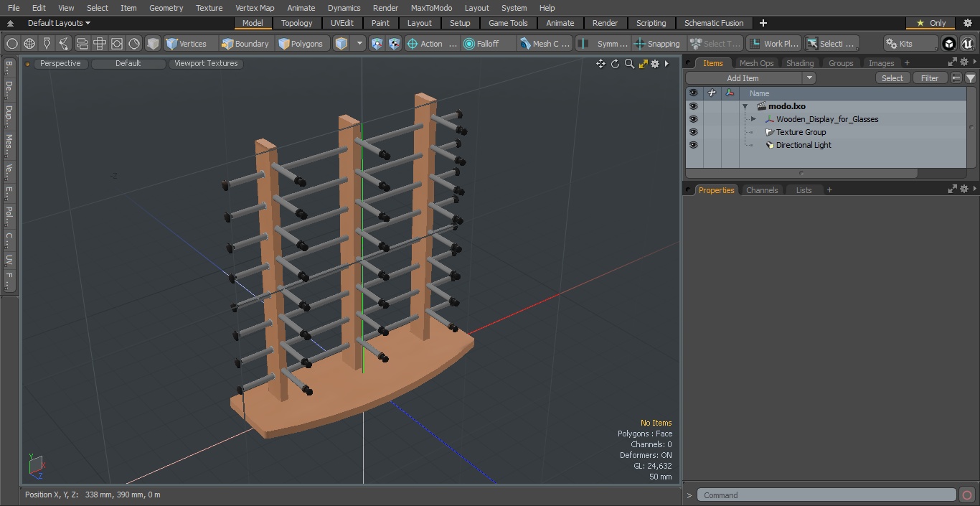The image size is (980, 506).
Task: Toggle Symmetry on or off
Action: tap(603, 44)
